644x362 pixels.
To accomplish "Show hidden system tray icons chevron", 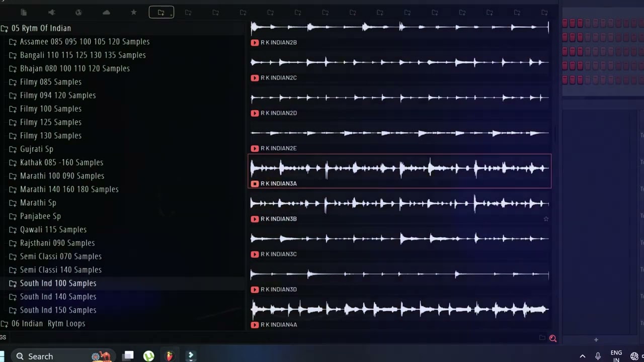I will tap(583, 356).
